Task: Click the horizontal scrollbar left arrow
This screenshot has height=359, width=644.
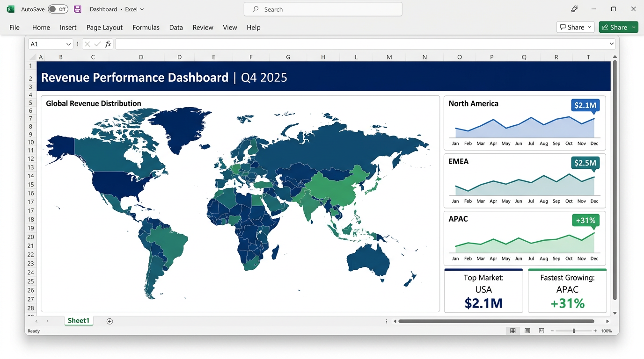Action: click(x=395, y=321)
